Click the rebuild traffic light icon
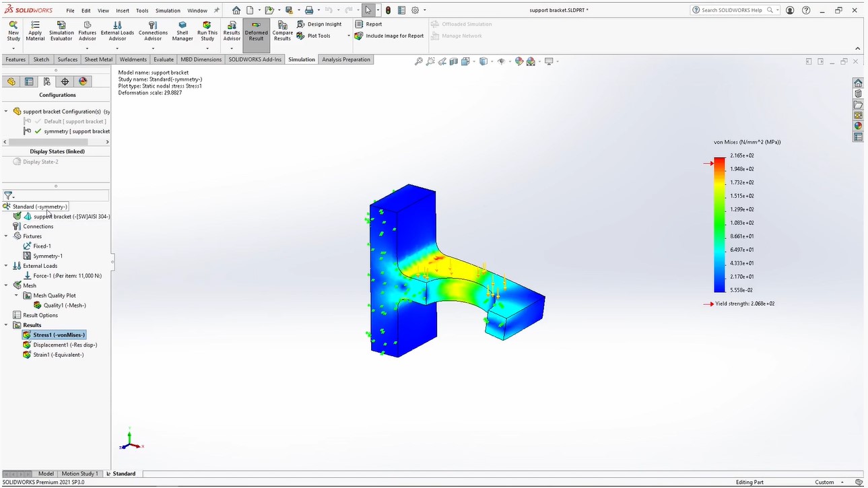868x488 pixels. [388, 10]
